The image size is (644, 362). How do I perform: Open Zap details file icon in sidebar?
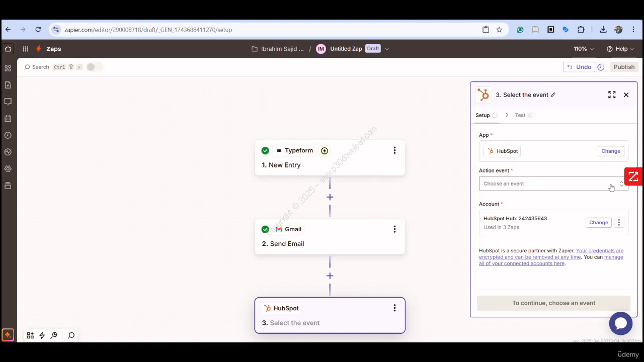[x=8, y=85]
